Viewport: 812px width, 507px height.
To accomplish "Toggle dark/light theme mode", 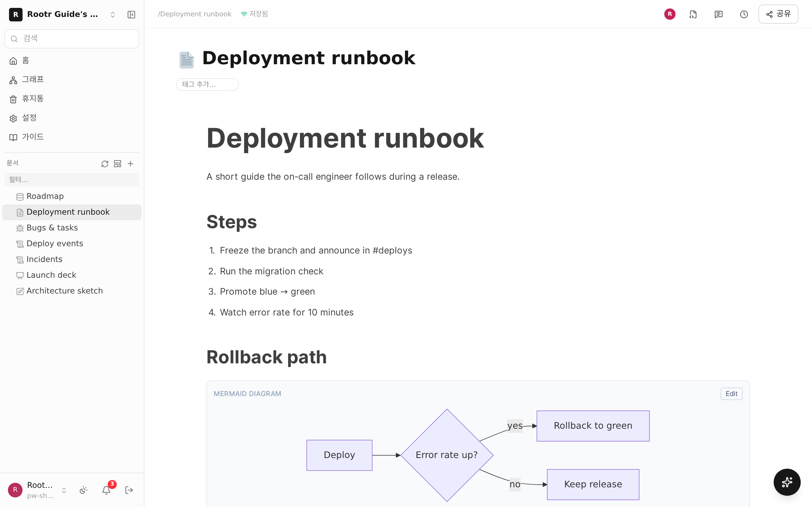I will click(x=83, y=490).
